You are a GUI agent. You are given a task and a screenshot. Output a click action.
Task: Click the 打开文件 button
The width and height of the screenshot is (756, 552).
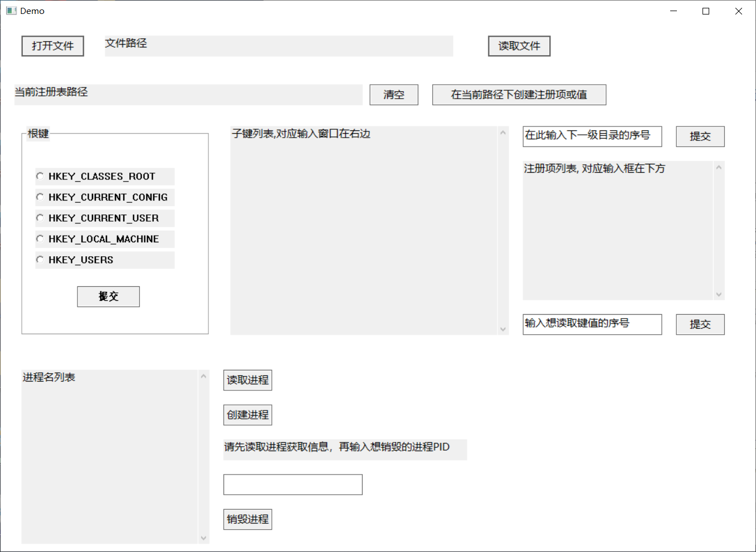(53, 46)
